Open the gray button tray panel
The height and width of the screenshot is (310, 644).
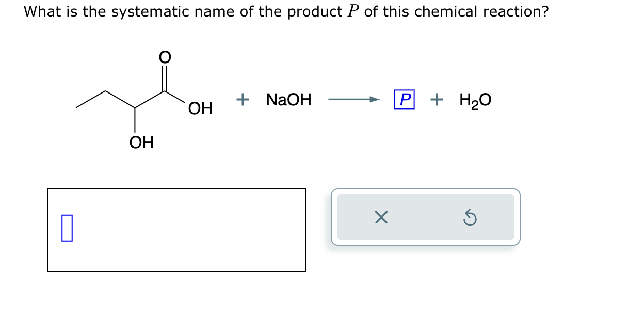point(425,217)
